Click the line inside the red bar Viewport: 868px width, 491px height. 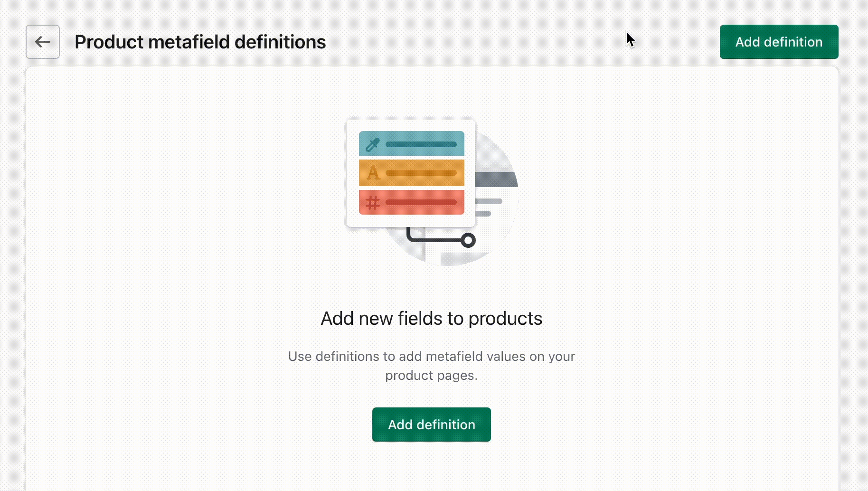pyautogui.click(x=421, y=203)
